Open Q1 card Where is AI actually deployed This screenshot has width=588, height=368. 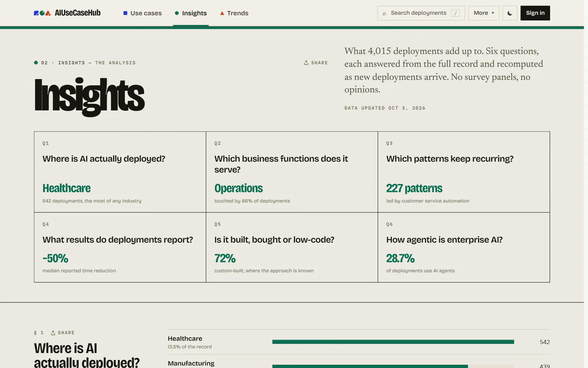pos(120,172)
